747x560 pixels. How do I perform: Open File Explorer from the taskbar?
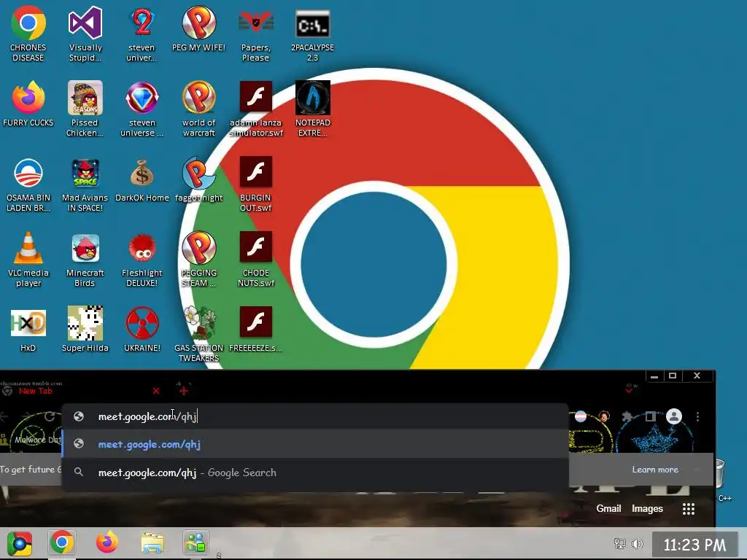click(x=152, y=542)
